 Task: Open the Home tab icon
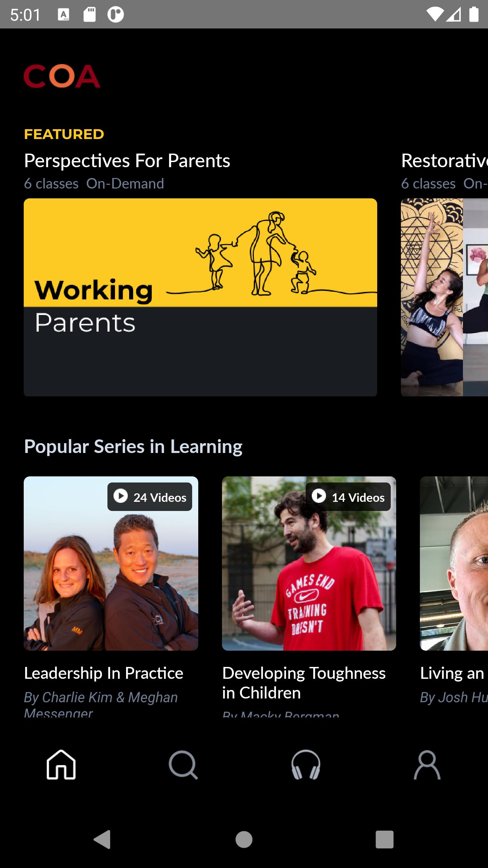click(61, 765)
